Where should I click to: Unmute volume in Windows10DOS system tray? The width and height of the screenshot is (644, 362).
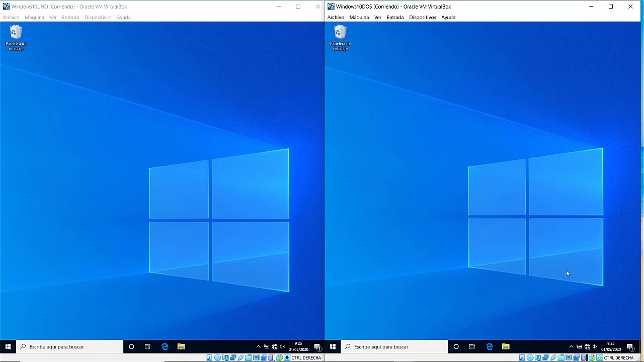pos(595,346)
